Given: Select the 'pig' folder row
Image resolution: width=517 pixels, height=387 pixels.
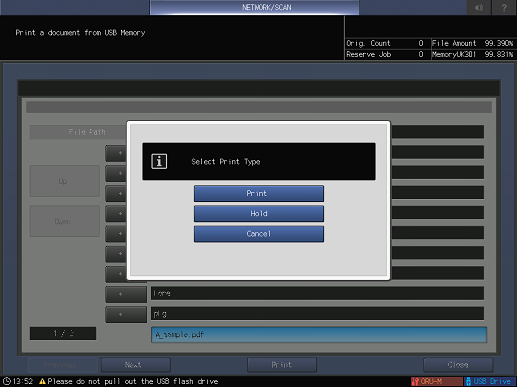Looking at the screenshot, I should click(317, 314).
